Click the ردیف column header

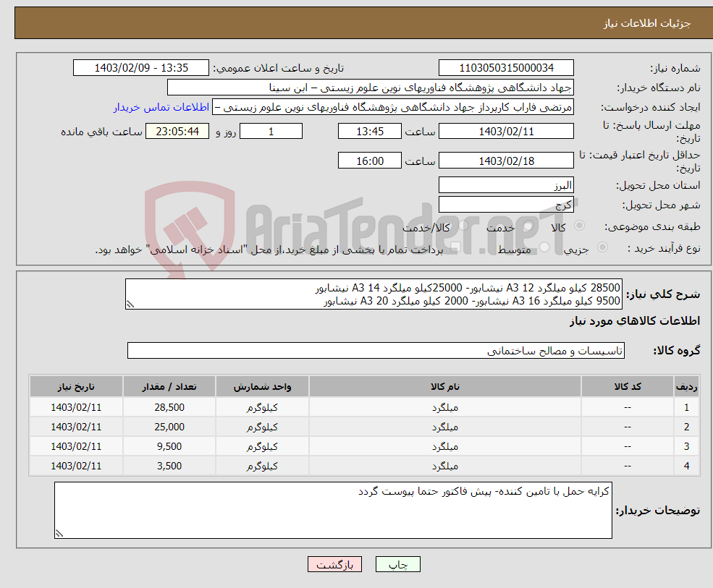tap(686, 386)
